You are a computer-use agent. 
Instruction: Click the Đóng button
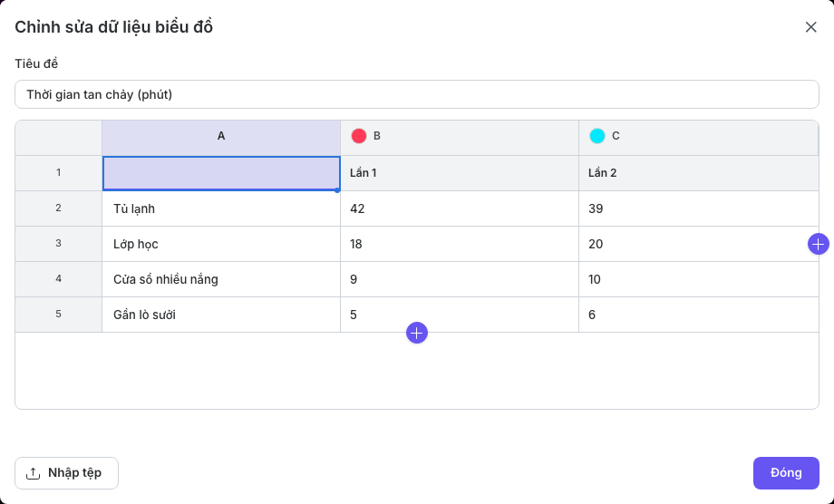(x=786, y=473)
